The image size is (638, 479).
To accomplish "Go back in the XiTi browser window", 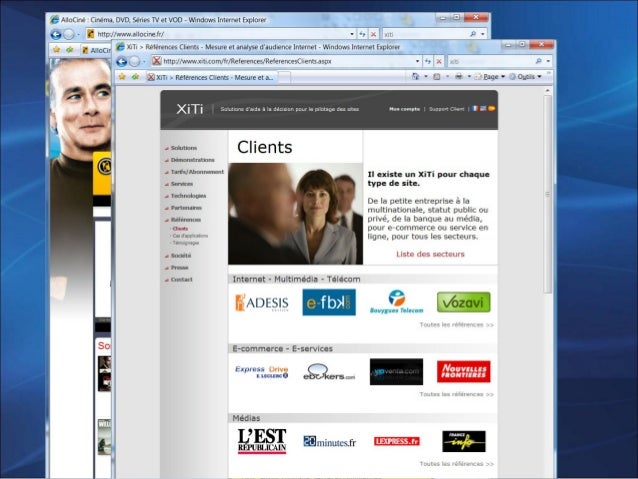I will [122, 62].
